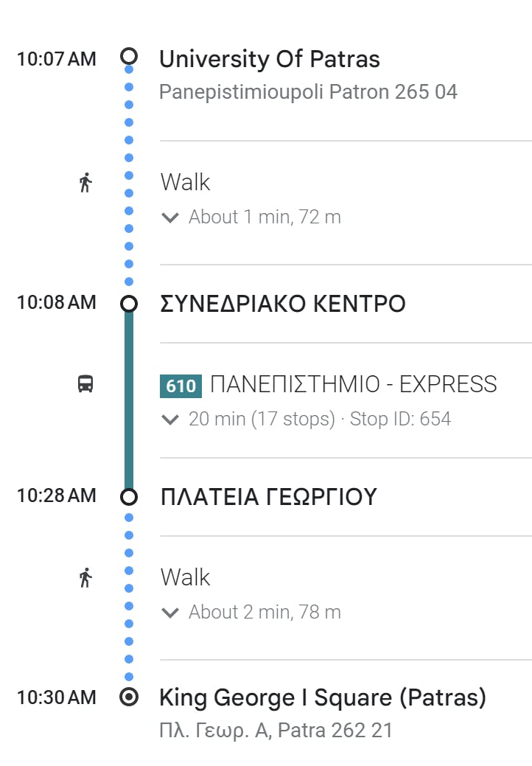Click the first walking person icon
Viewport: 532px width, 766px height.
(x=85, y=182)
